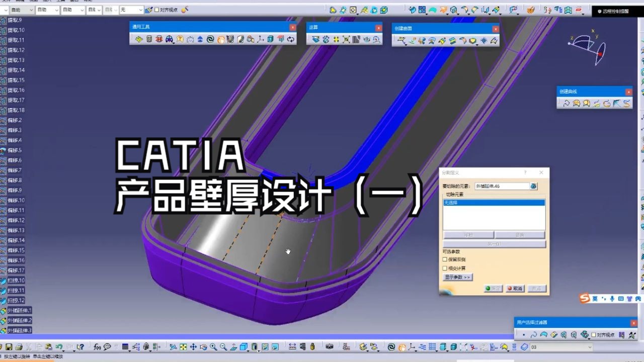This screenshot has width=644, height=362.
Task: Open the 无 dropdown in the top toolbar
Action: (x=131, y=10)
